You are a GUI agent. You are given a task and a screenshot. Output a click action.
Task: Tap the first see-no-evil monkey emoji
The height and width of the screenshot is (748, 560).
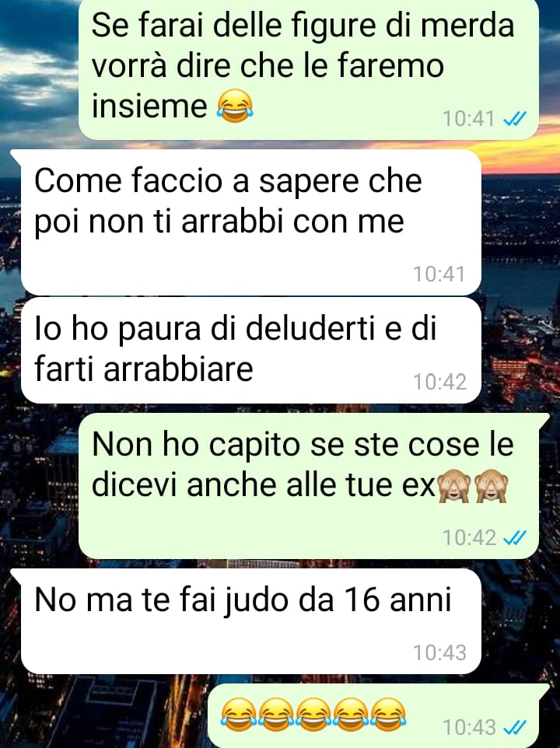click(453, 486)
